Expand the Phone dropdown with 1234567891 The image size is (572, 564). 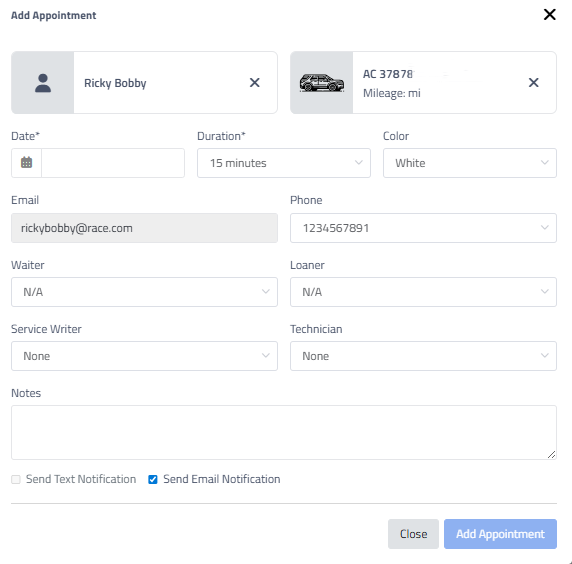point(423,228)
